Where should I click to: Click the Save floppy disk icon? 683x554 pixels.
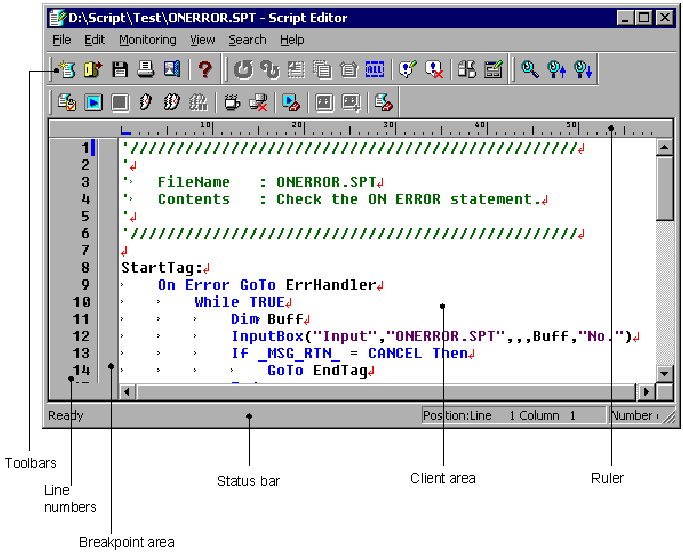coord(120,69)
